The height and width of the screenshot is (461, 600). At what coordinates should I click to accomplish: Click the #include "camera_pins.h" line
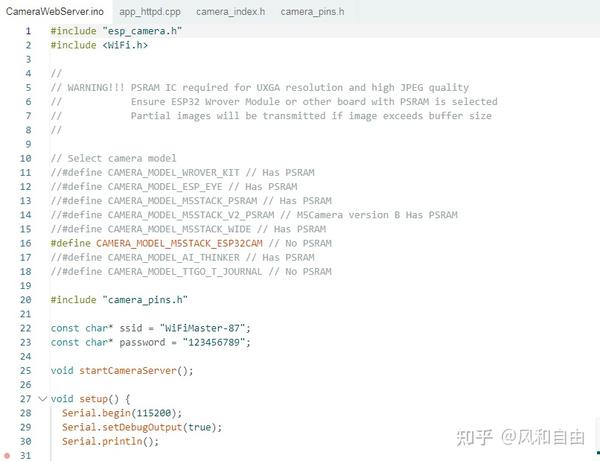click(x=119, y=300)
